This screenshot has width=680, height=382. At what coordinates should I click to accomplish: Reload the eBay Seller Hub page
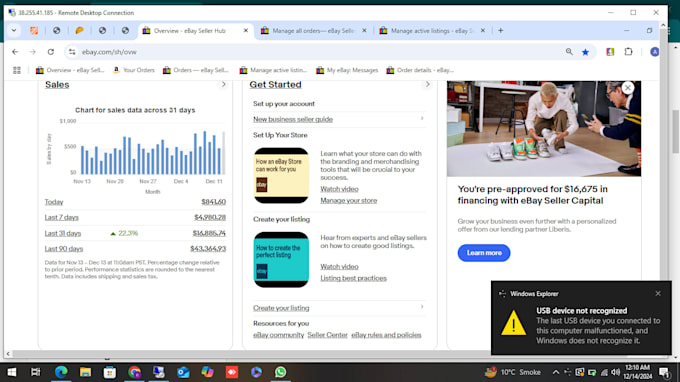coord(51,52)
